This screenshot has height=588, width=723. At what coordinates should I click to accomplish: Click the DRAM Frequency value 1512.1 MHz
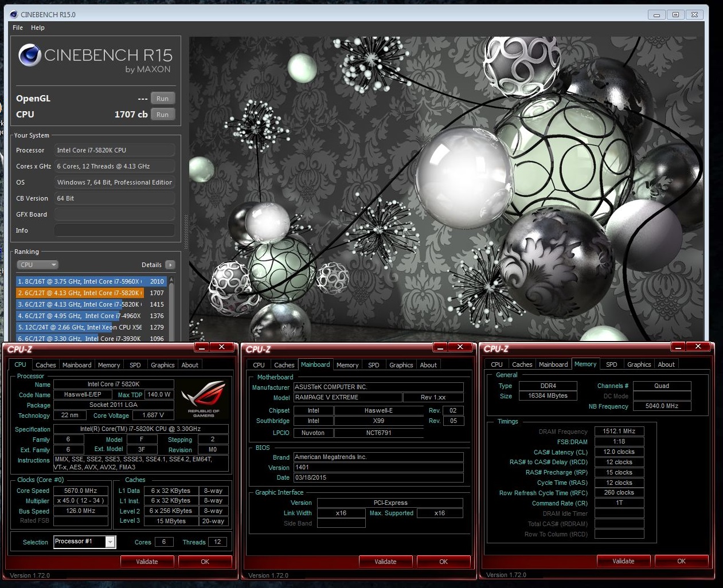(619, 431)
